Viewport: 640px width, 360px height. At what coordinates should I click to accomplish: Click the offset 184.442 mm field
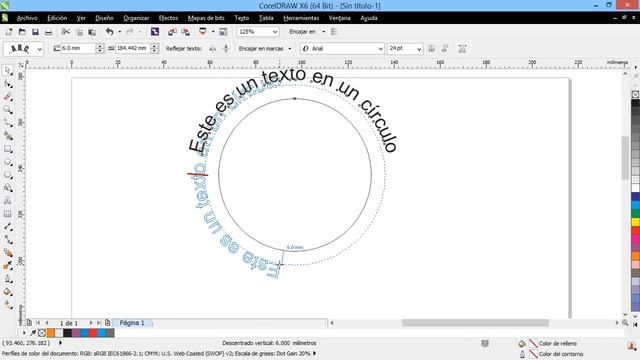click(x=133, y=49)
